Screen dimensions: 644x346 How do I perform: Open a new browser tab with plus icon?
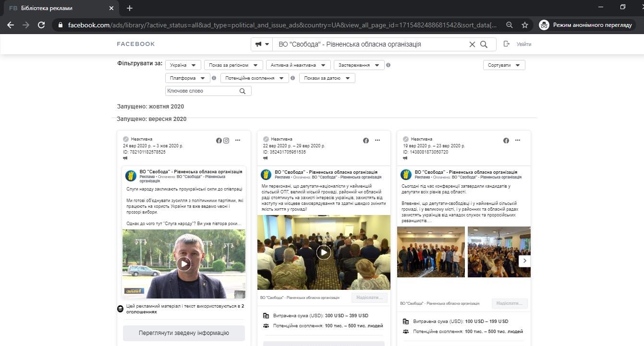130,8
